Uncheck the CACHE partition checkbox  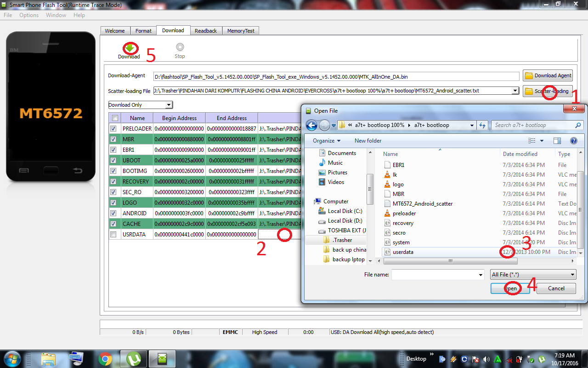pos(113,224)
